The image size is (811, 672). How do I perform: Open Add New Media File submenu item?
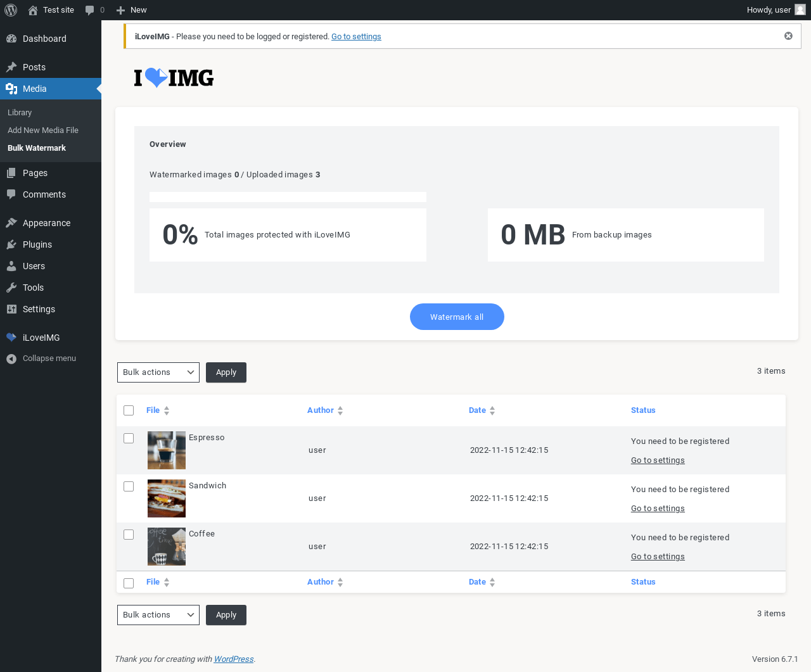43,130
